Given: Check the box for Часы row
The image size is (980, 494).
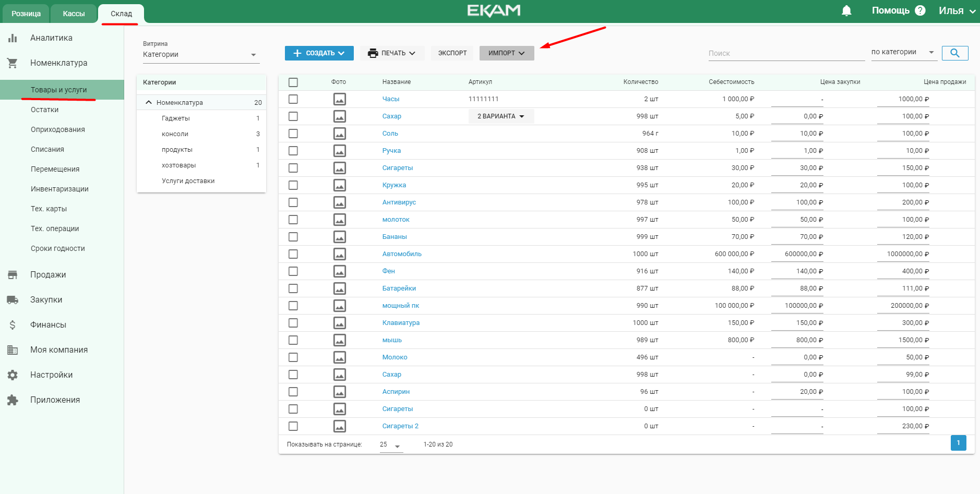Looking at the screenshot, I should point(293,99).
